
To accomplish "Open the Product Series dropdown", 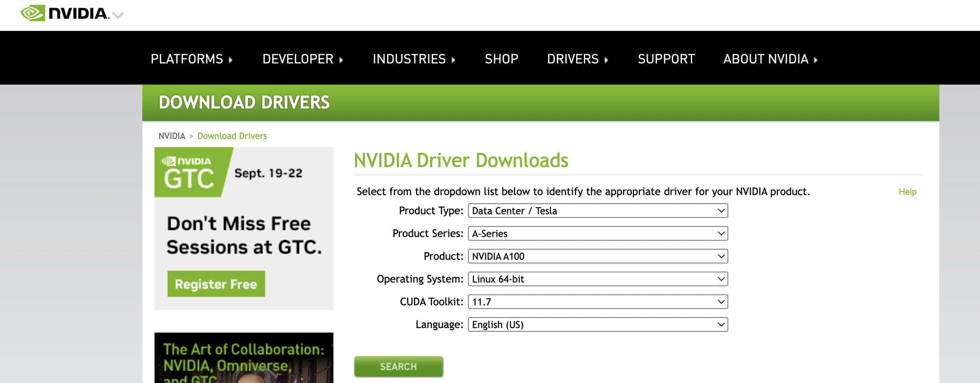I will 597,233.
